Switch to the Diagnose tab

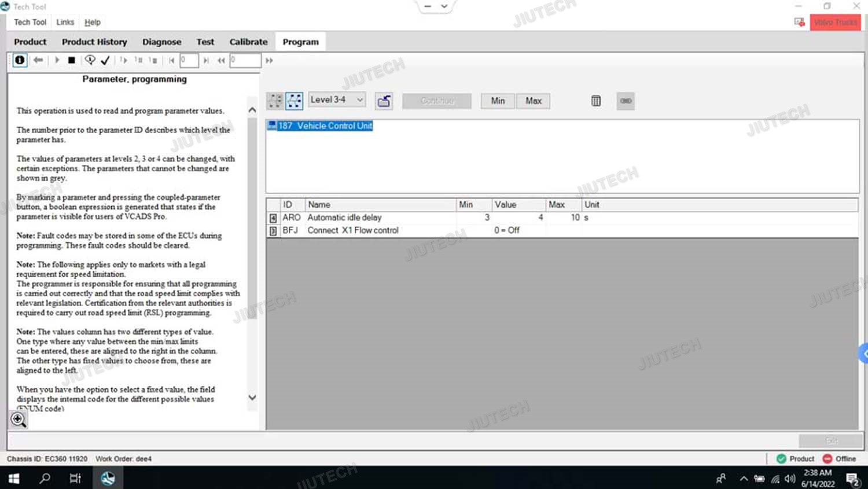pyautogui.click(x=161, y=42)
